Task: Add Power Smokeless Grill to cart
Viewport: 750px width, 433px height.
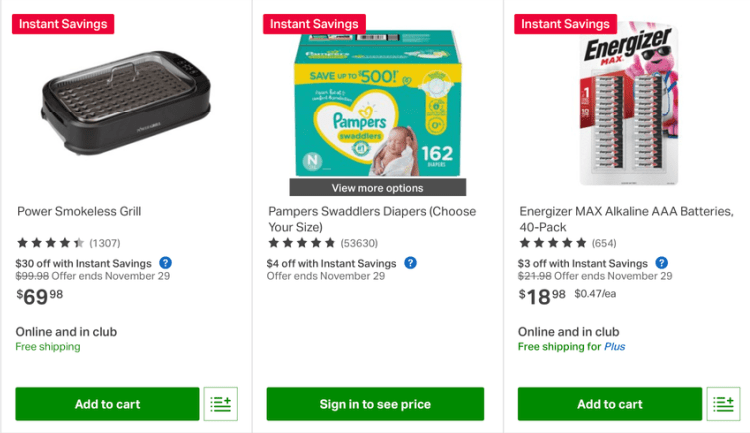Action: [107, 404]
